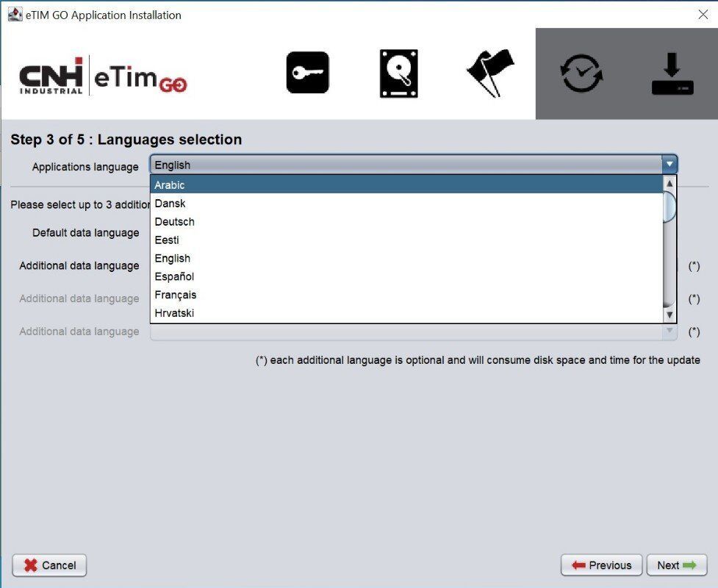Viewport: 718px width, 588px height.
Task: Click the hard disk step icon
Action: 399,73
